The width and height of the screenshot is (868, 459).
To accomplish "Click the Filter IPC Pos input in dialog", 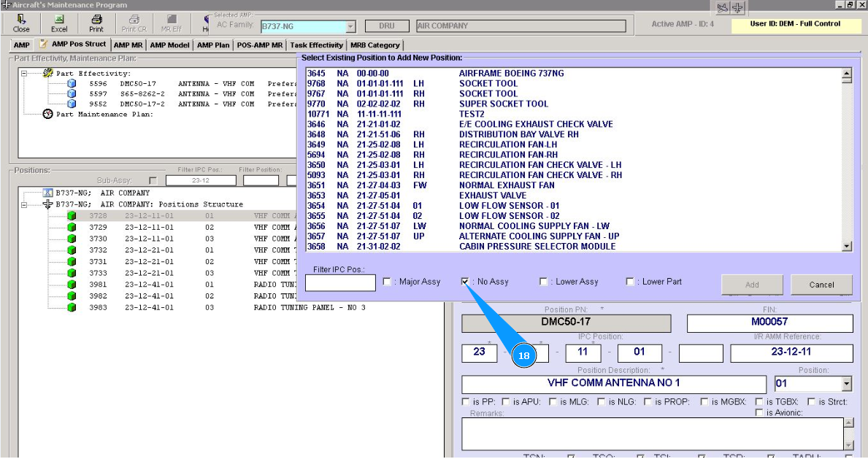I will click(x=340, y=283).
